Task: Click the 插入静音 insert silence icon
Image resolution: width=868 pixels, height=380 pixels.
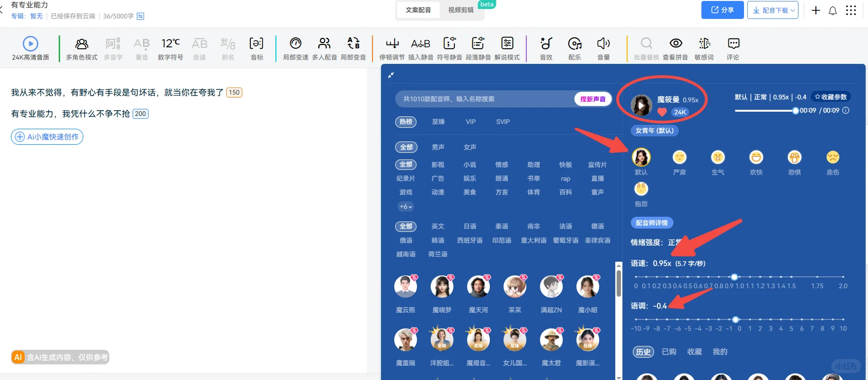Action: [420, 44]
